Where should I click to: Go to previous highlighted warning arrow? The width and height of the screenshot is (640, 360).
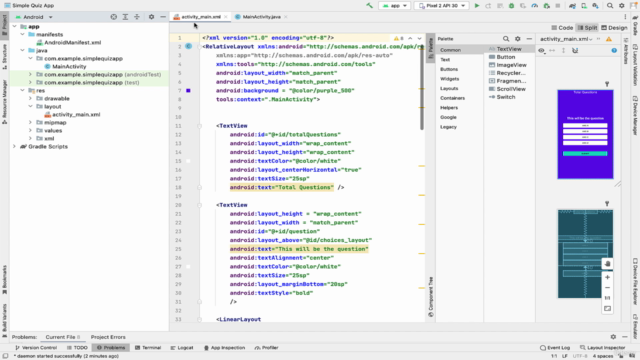click(x=410, y=38)
